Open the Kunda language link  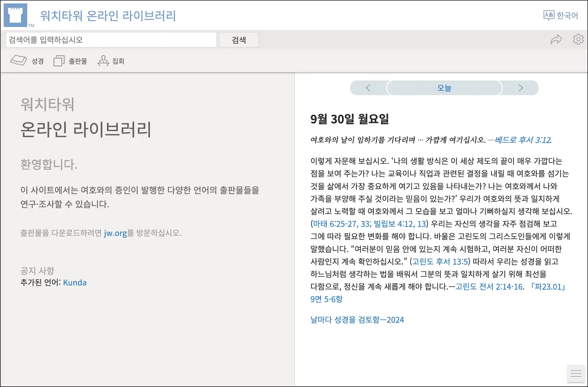[75, 283]
